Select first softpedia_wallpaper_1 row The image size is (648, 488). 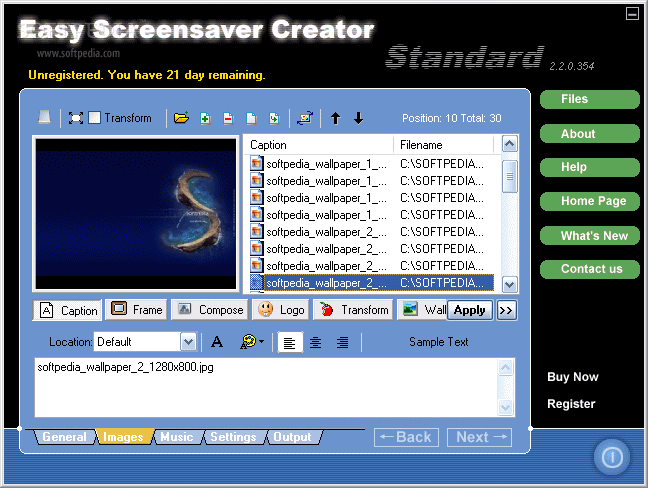click(372, 164)
